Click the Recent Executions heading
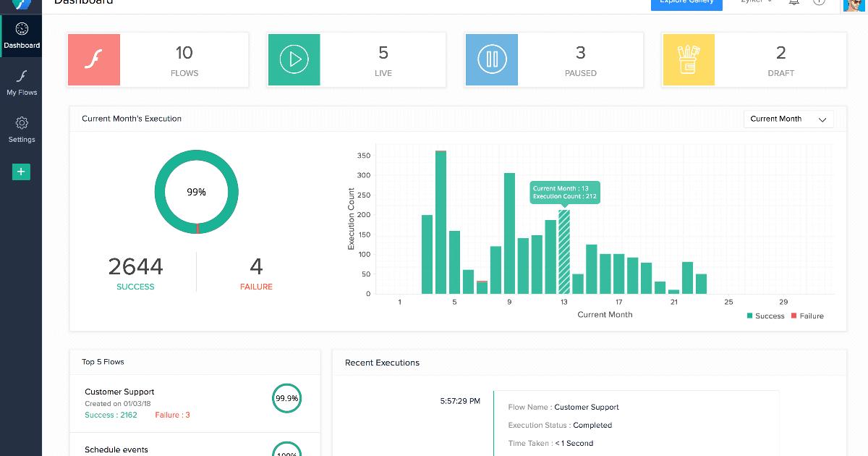Image resolution: width=868 pixels, height=456 pixels. tap(382, 363)
